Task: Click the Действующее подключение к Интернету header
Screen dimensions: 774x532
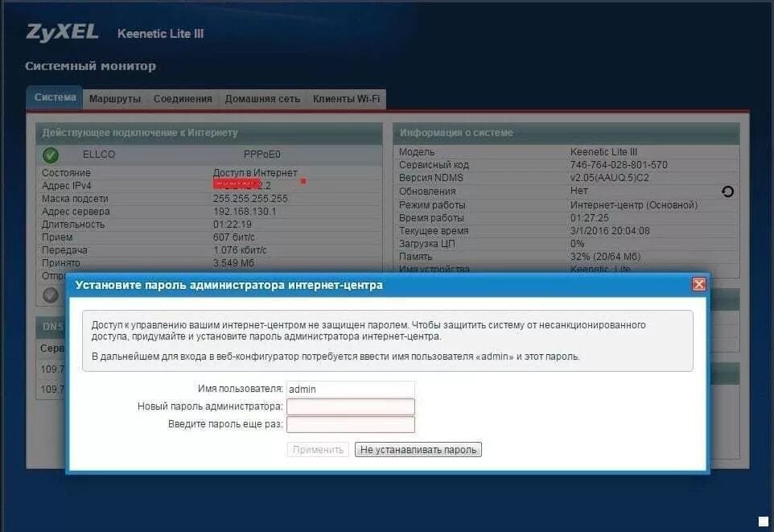Action: coord(209,133)
